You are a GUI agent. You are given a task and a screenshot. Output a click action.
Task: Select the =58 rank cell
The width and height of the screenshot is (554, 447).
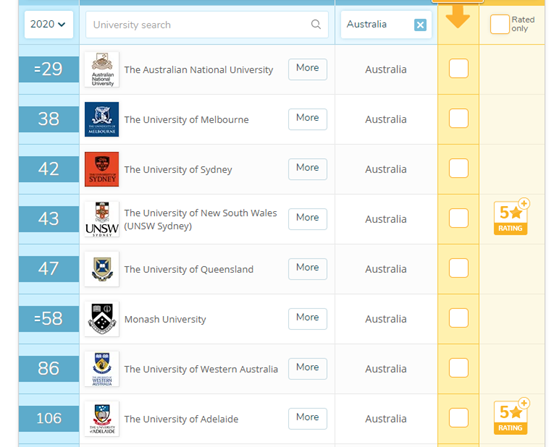49,319
